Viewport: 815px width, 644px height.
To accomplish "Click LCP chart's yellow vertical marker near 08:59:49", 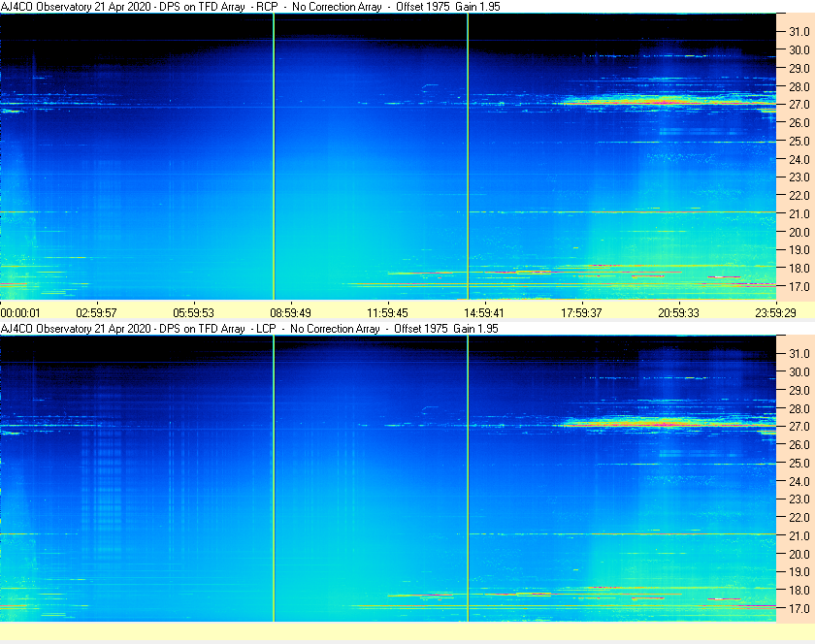I will 274,478.
